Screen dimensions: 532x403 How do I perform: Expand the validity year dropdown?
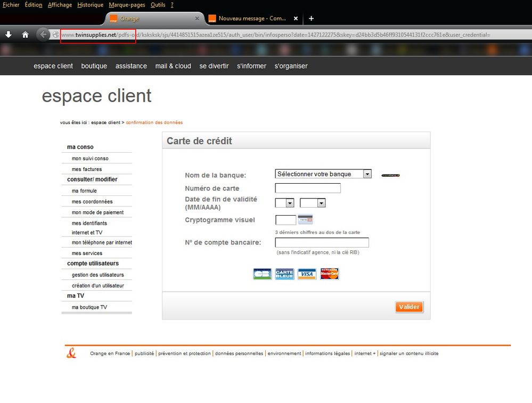312,203
